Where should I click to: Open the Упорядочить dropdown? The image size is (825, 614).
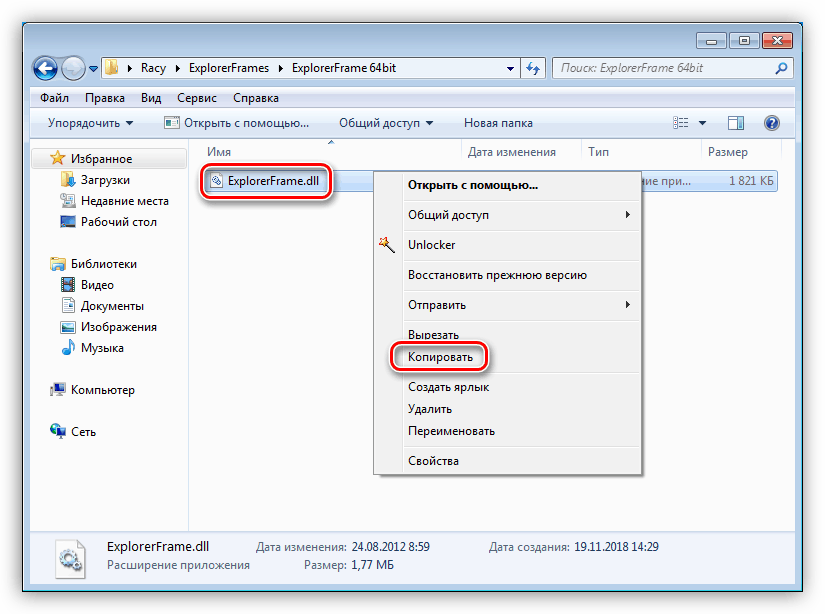coord(90,123)
